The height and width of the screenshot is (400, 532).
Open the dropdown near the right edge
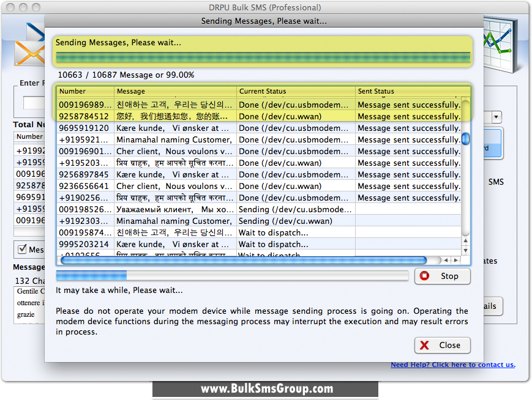point(495,117)
